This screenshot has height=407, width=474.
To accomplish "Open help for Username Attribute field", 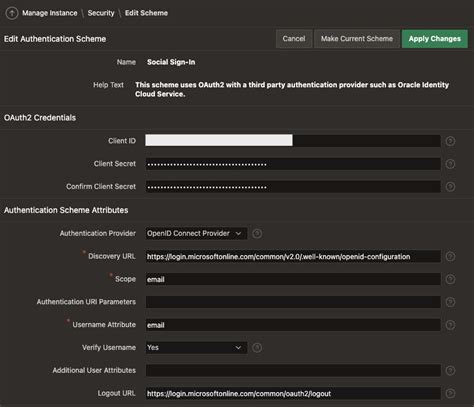I will point(450,325).
